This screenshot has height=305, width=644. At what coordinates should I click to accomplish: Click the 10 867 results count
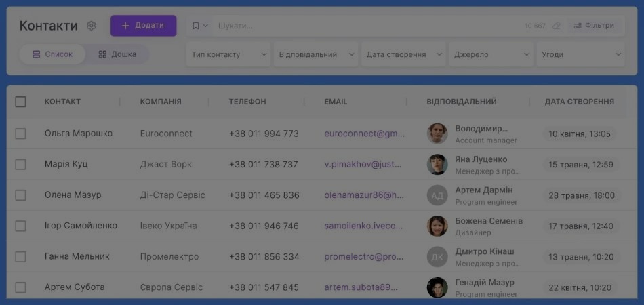click(x=535, y=26)
